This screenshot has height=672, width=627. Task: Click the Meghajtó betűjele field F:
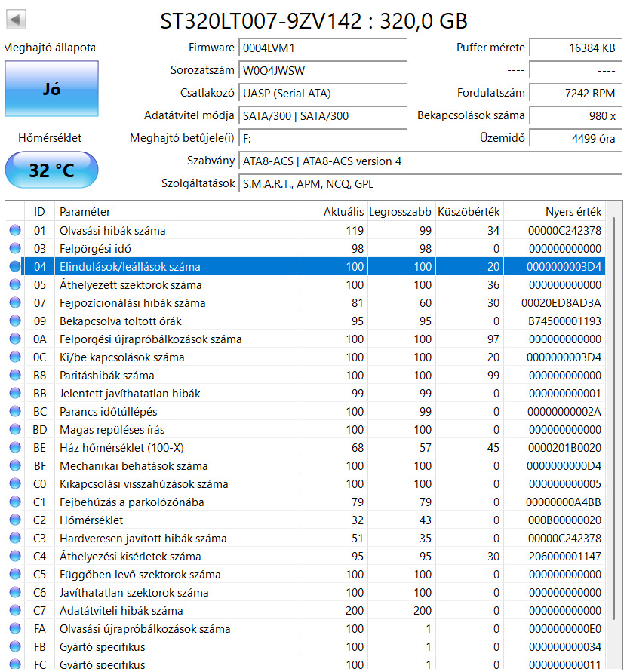coord(322,139)
